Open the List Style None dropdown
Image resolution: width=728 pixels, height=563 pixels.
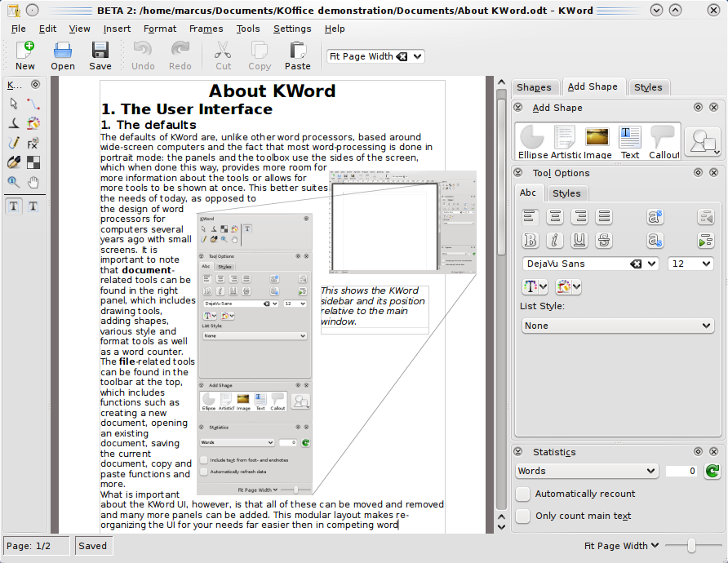618,326
